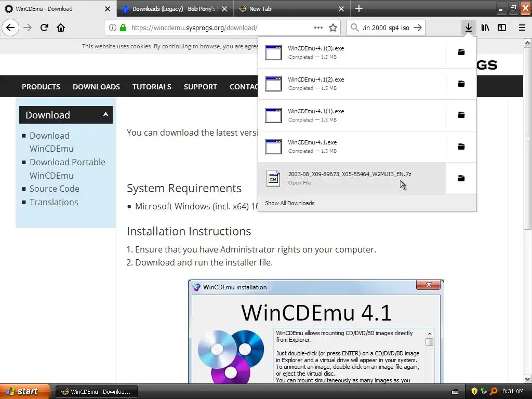The height and width of the screenshot is (399, 532).
Task: Click the keyboard icon in the taskbar
Action: click(455, 392)
